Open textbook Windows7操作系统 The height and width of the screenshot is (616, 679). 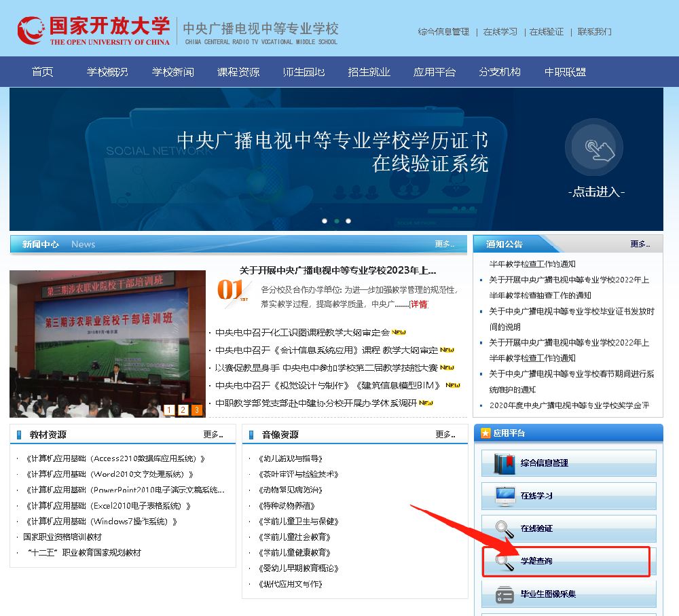point(100,522)
